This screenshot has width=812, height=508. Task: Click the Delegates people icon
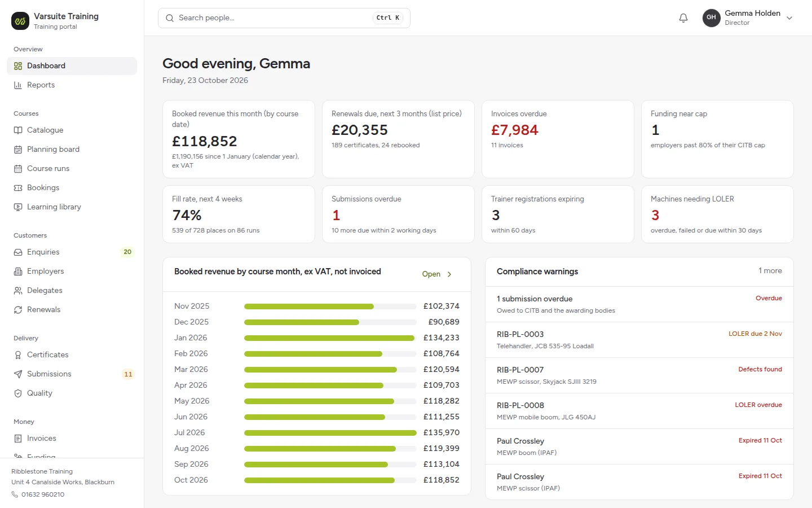(x=18, y=291)
